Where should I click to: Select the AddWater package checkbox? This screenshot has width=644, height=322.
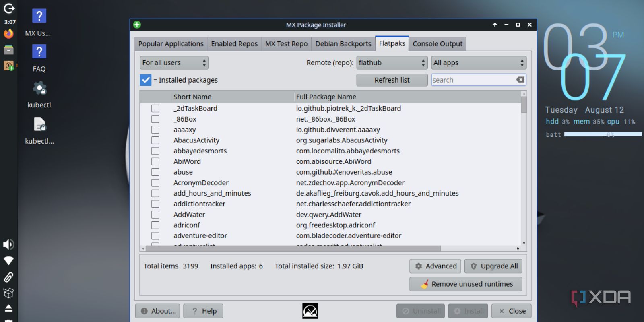coord(155,215)
